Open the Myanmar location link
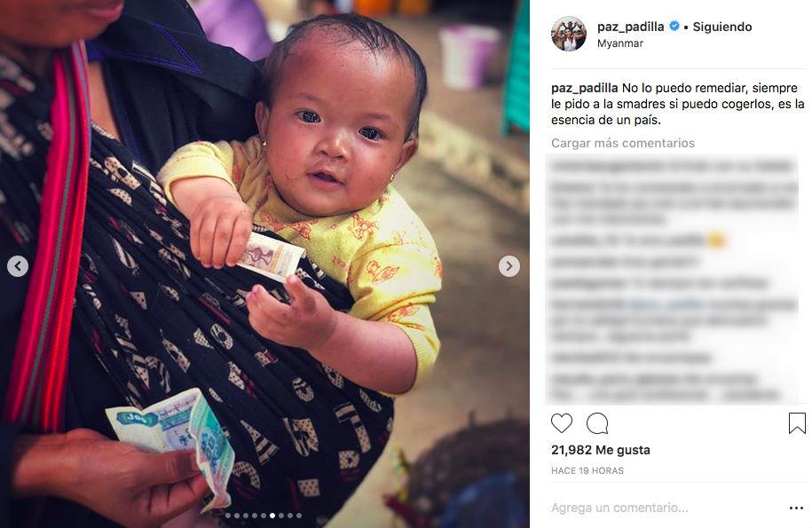 point(620,43)
